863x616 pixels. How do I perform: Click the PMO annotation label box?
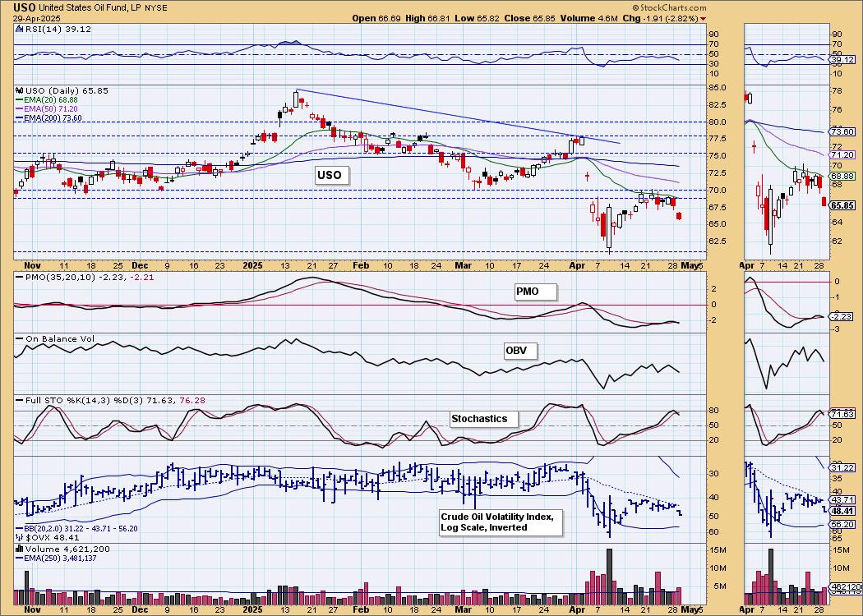click(x=535, y=292)
